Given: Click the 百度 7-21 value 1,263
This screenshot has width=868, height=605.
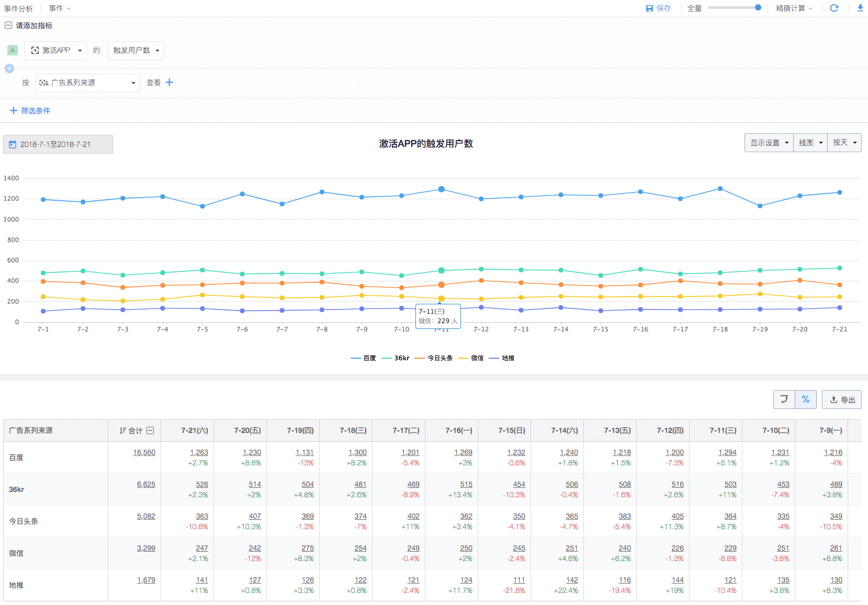Looking at the screenshot, I should tap(199, 452).
